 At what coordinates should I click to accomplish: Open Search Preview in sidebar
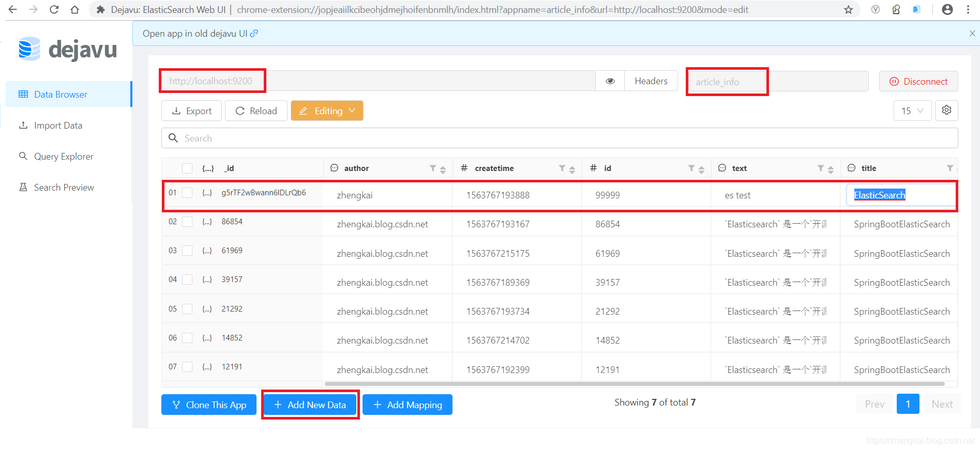click(68, 188)
